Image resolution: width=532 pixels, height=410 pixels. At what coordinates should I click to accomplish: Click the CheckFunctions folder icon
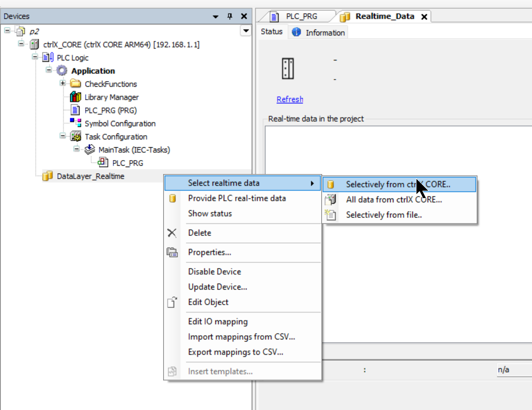pyautogui.click(x=75, y=84)
